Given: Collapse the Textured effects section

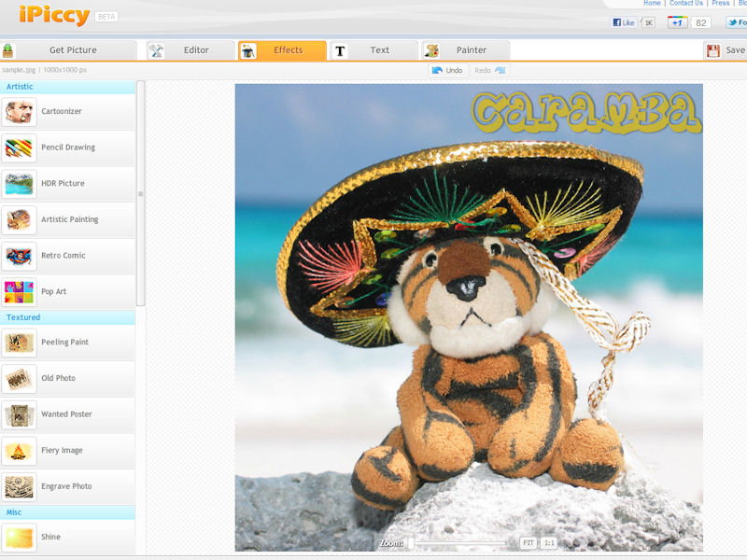Looking at the screenshot, I should [67, 317].
